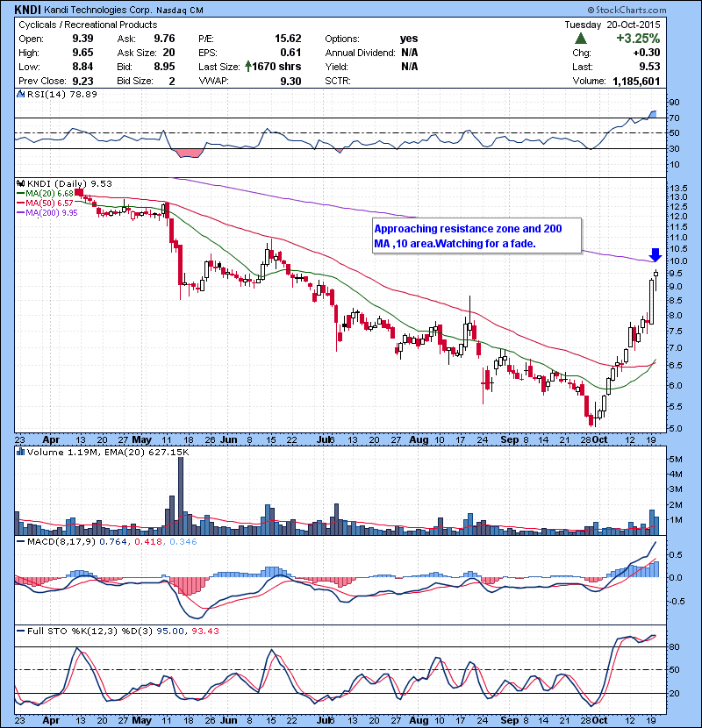The height and width of the screenshot is (728, 702).
Task: Click the SCTR label
Action: pos(338,81)
